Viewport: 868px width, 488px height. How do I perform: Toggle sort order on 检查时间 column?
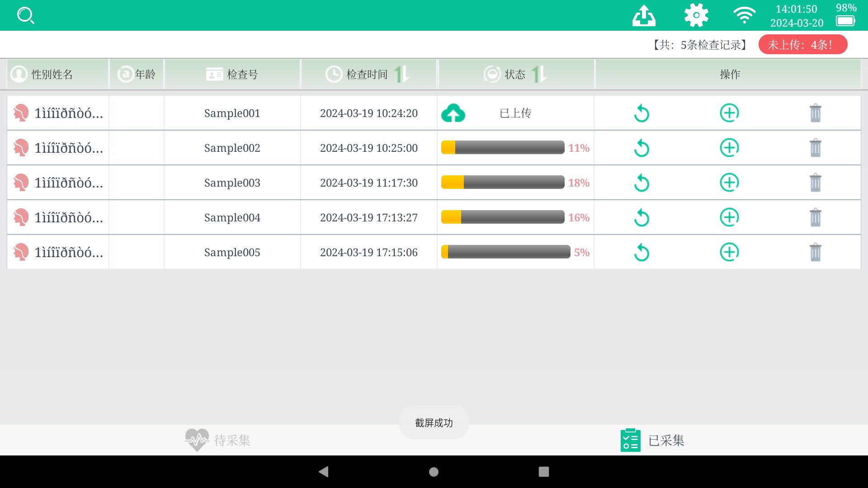pyautogui.click(x=401, y=74)
